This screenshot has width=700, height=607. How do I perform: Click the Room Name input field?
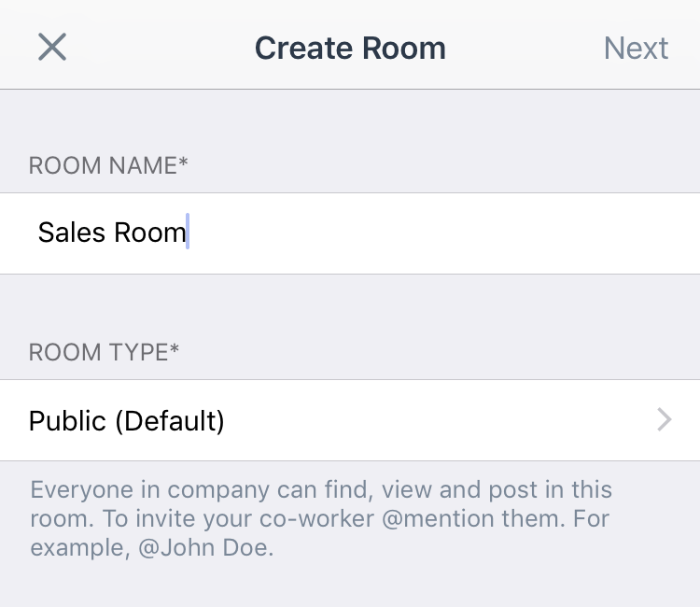click(x=350, y=233)
